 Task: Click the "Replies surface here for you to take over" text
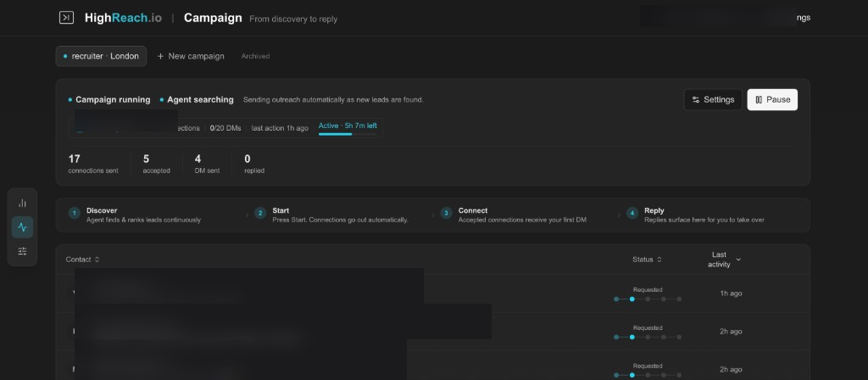pos(704,220)
